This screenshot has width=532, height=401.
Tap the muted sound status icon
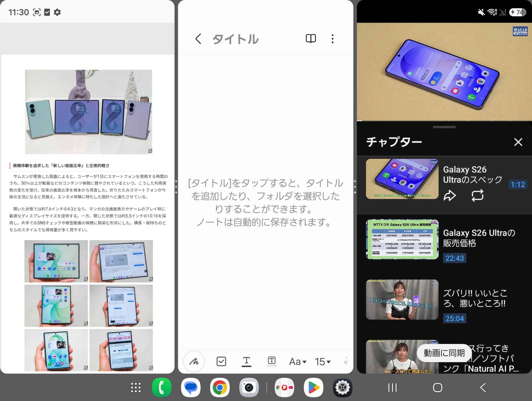(x=482, y=12)
